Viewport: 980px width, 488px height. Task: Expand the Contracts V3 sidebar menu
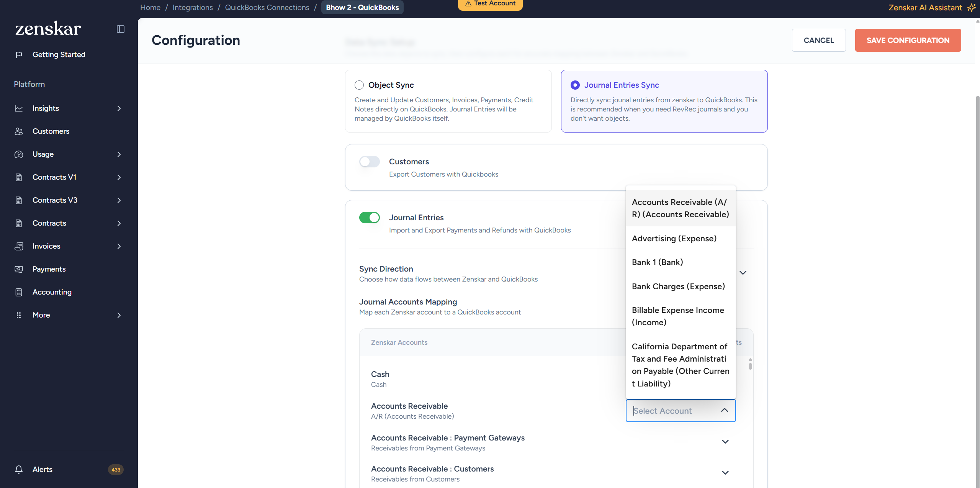(x=119, y=200)
